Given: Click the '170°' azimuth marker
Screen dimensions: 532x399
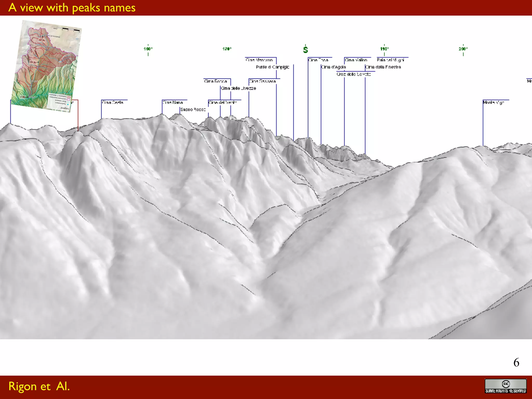Looking at the screenshot, I should pyautogui.click(x=227, y=49).
